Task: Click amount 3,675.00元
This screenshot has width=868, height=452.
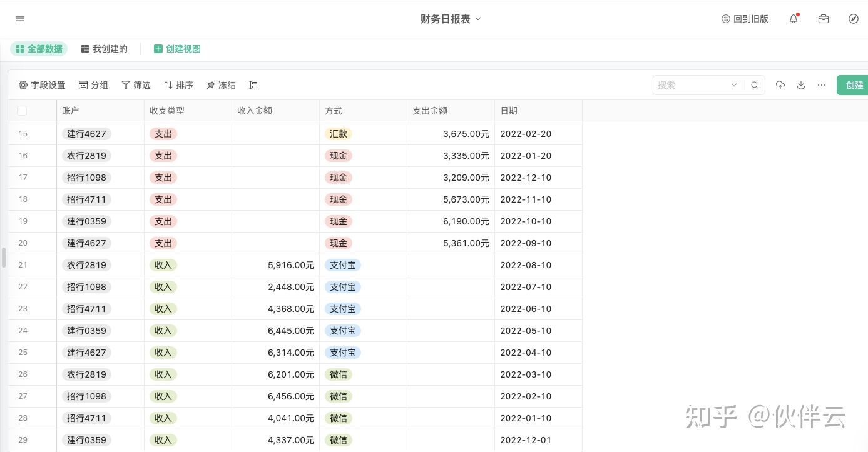Action: coord(466,134)
